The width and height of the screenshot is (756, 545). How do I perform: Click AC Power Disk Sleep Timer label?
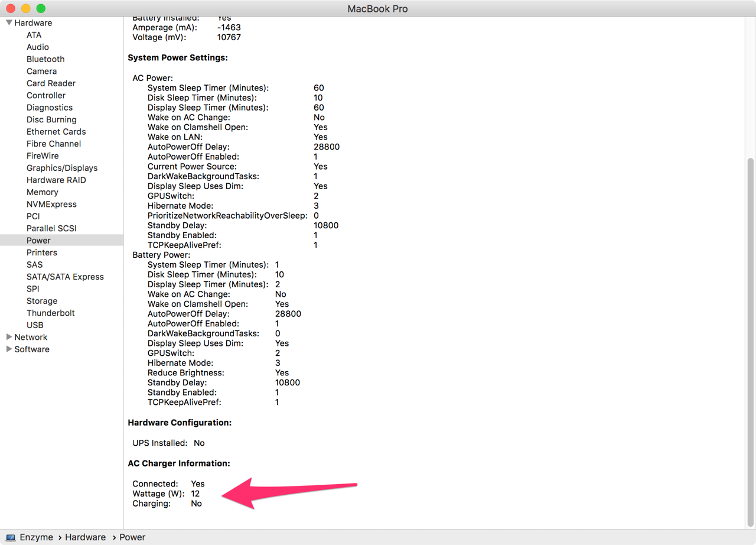[x=202, y=98]
